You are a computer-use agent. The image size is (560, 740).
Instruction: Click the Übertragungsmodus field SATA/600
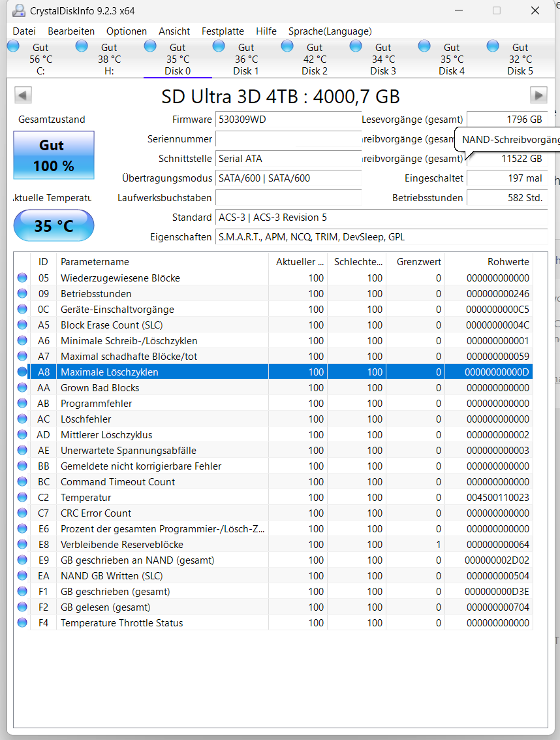pyautogui.click(x=288, y=178)
